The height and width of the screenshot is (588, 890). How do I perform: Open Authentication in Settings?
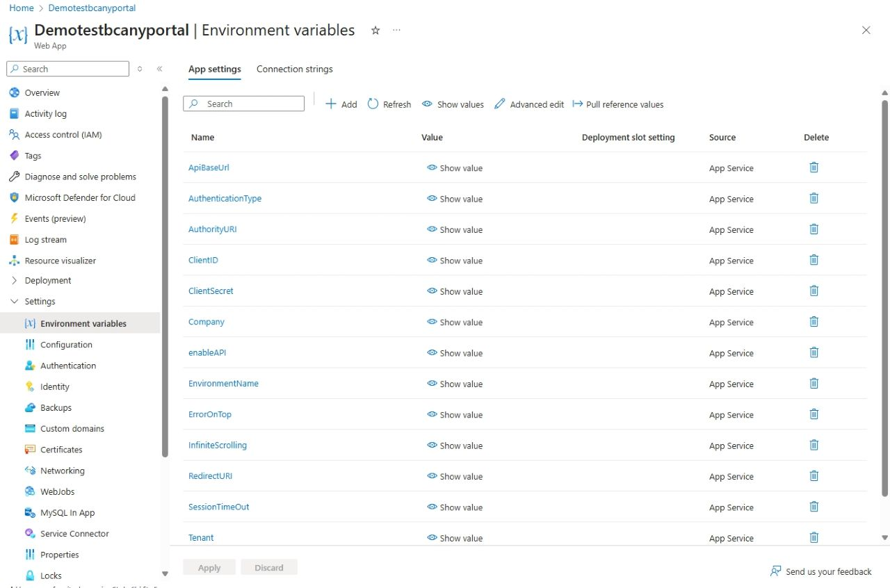pyautogui.click(x=68, y=366)
